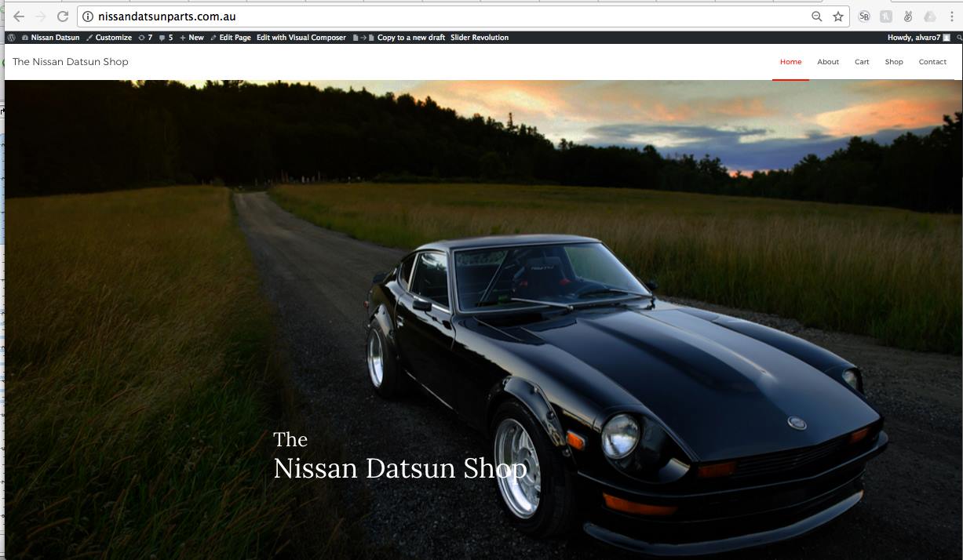Open the comments counter showing 5
The height and width of the screenshot is (560, 963).
166,38
